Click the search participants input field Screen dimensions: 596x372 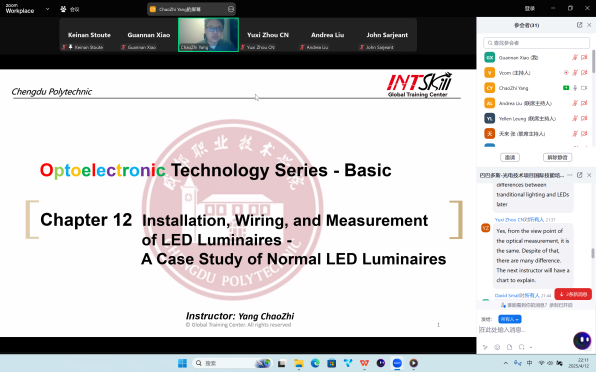(536, 43)
